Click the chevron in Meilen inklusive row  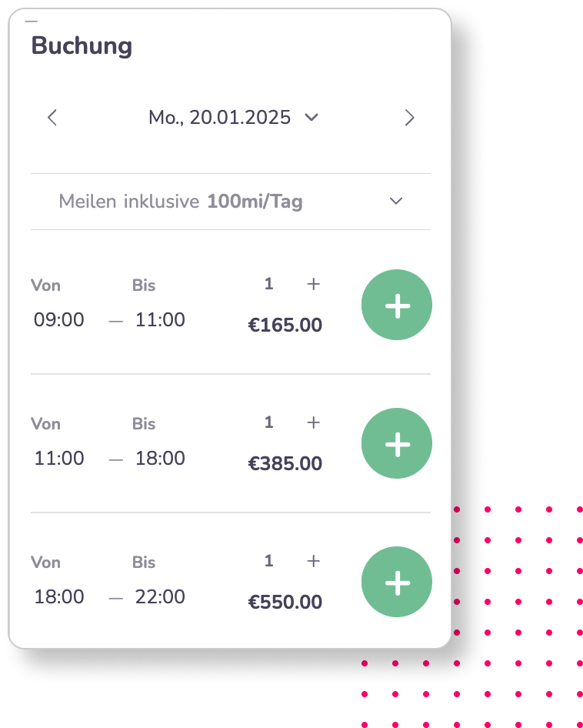coord(396,201)
